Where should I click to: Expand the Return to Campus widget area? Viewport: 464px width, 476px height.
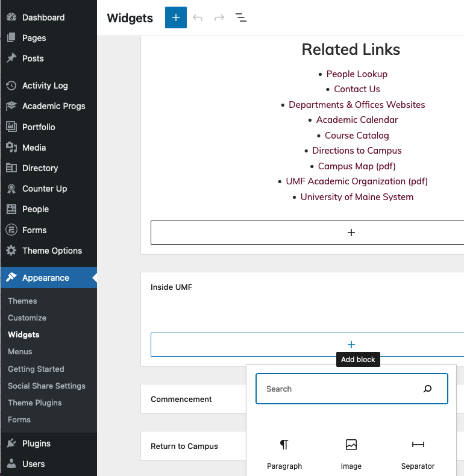[x=184, y=446]
